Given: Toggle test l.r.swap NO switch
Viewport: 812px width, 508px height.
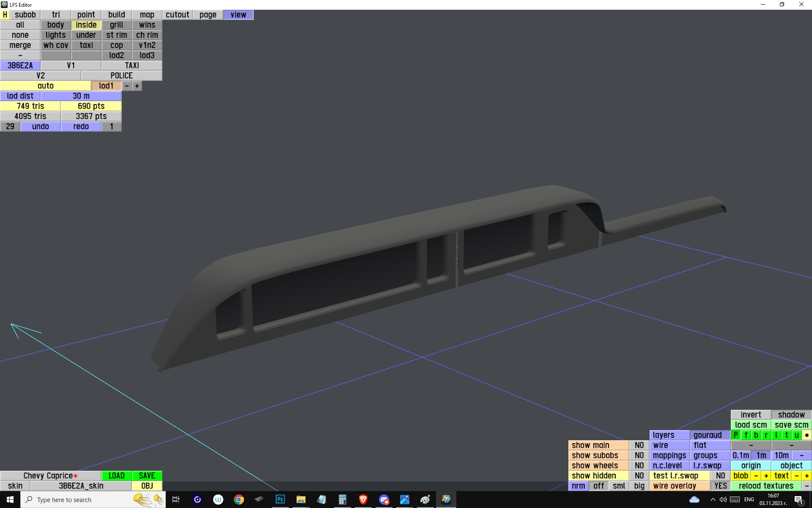Looking at the screenshot, I should [720, 476].
